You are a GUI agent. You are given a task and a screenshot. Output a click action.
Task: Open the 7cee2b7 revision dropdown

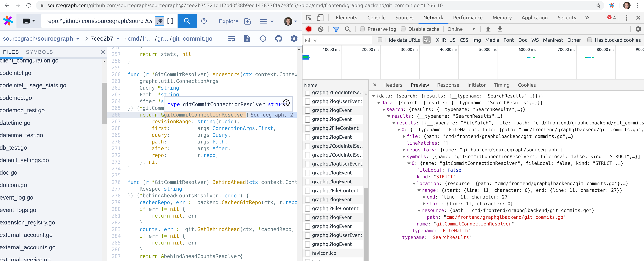point(105,39)
